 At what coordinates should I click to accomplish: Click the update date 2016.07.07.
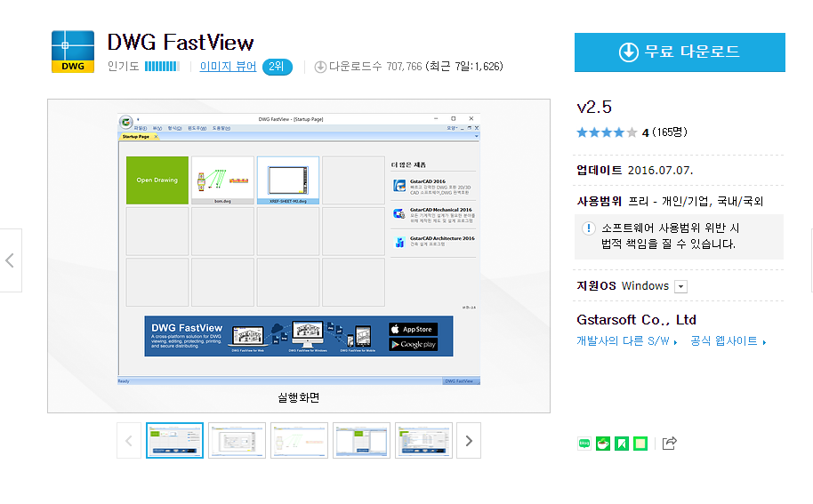coord(660,171)
